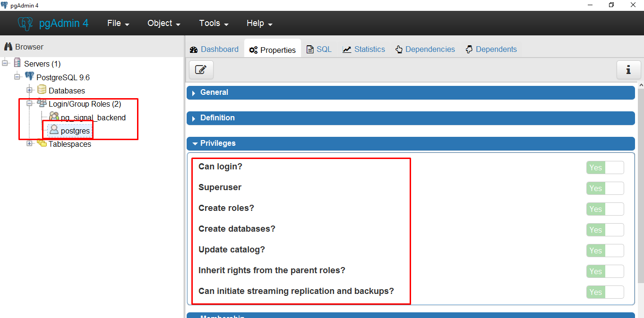Toggle the Update catalog? switch

click(605, 251)
